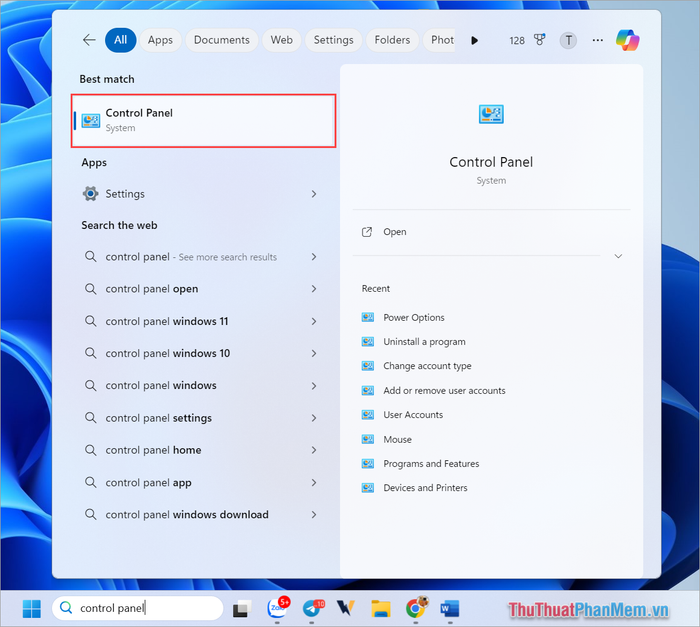Open File Explorer from the taskbar

(381, 609)
